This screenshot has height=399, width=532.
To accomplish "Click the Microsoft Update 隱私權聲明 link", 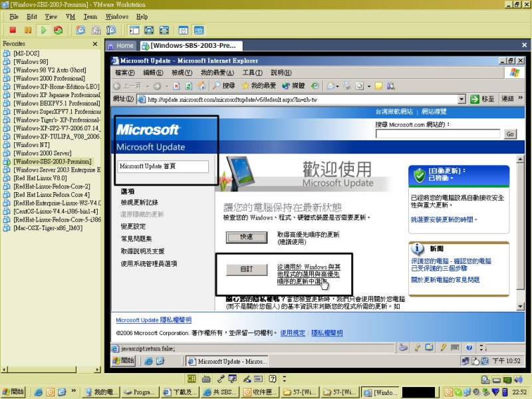I will point(154,320).
